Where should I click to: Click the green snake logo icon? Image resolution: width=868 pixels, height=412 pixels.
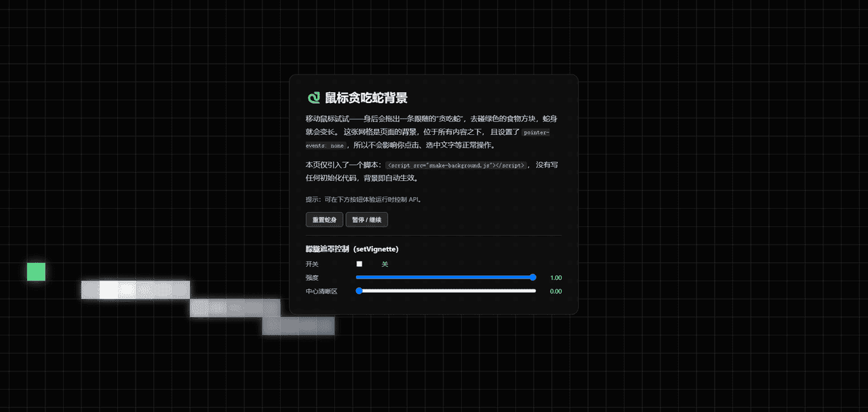click(x=313, y=98)
